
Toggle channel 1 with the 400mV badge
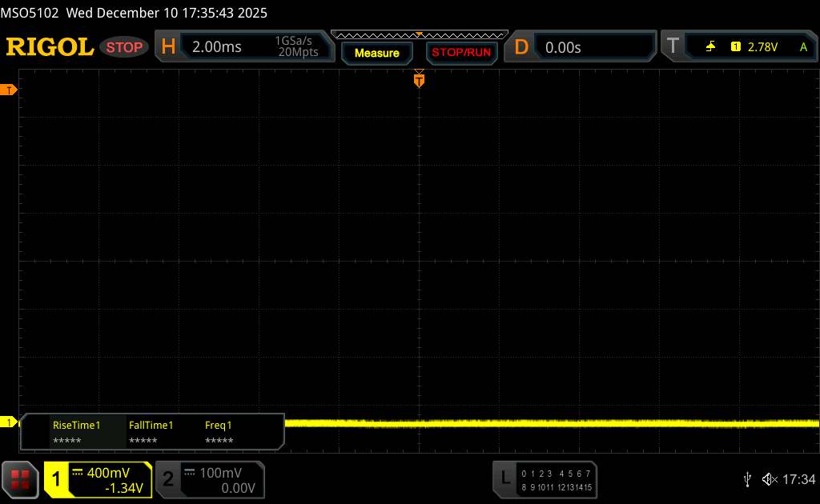pyautogui.click(x=98, y=479)
